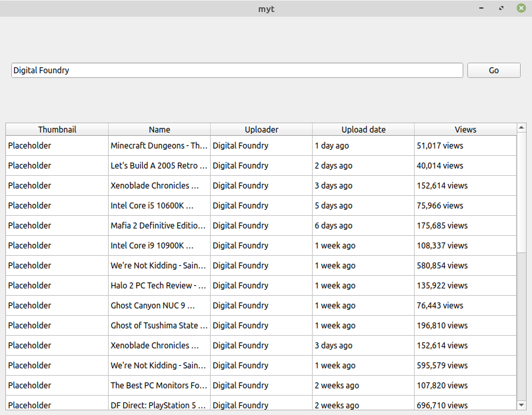Select the Minecraft Dungeons video row
Screen dimensions: 532x415
click(x=261, y=146)
